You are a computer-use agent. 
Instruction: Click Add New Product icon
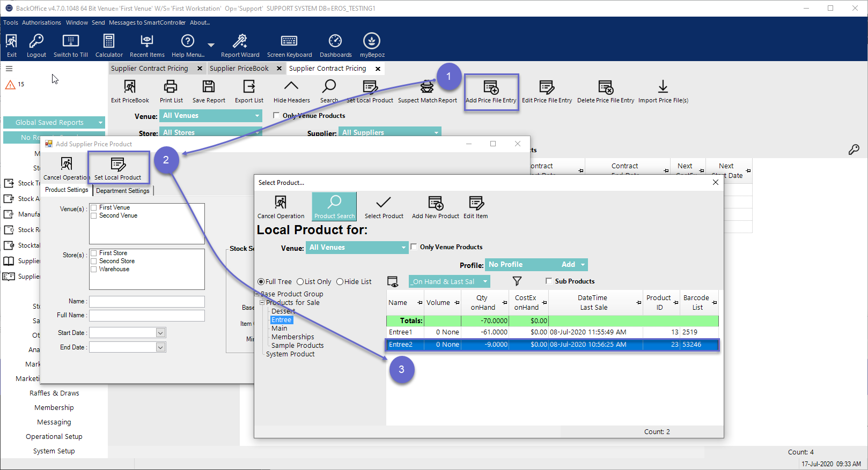coord(435,203)
